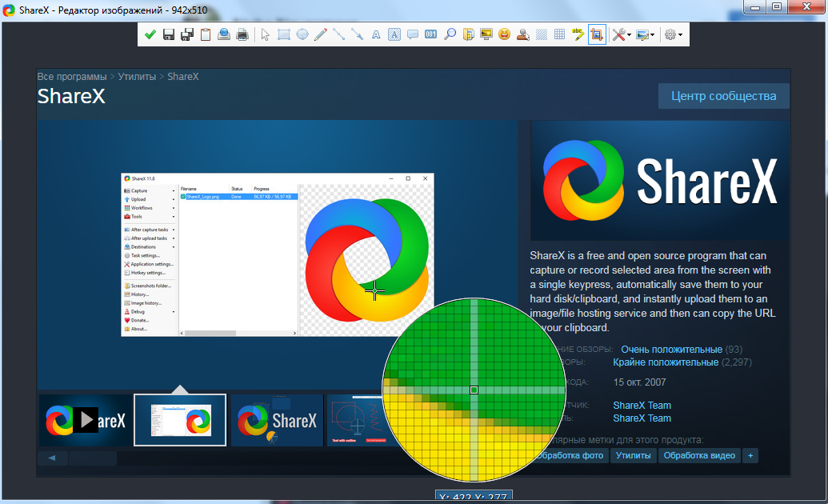The image size is (828, 504).
Task: Click the 'ShareX' page title heading
Action: click(x=71, y=97)
